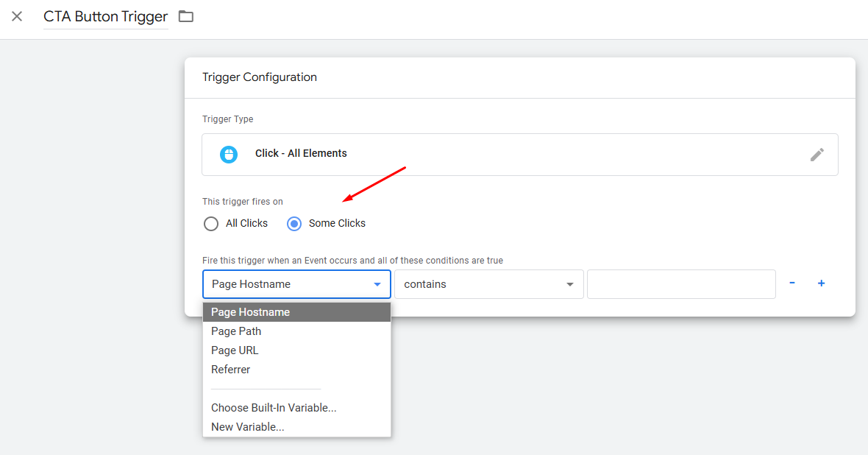The image size is (868, 455).
Task: Select the Some Clicks radio button
Action: (x=294, y=224)
